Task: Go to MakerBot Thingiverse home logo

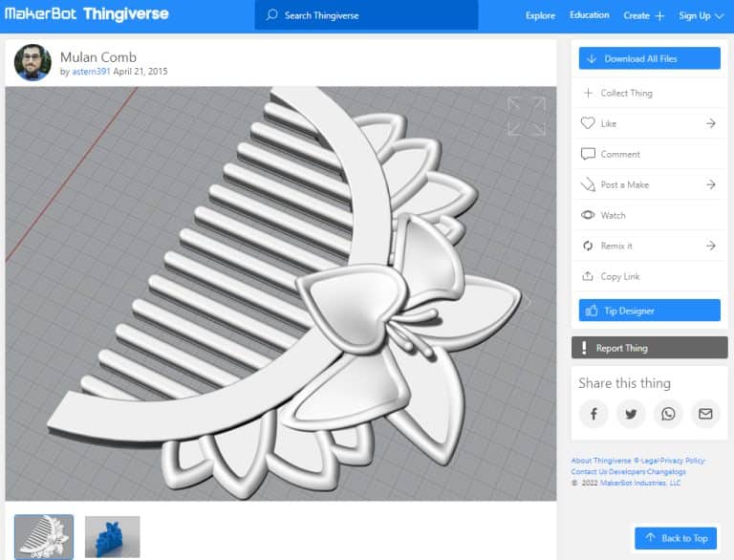Action: [87, 14]
